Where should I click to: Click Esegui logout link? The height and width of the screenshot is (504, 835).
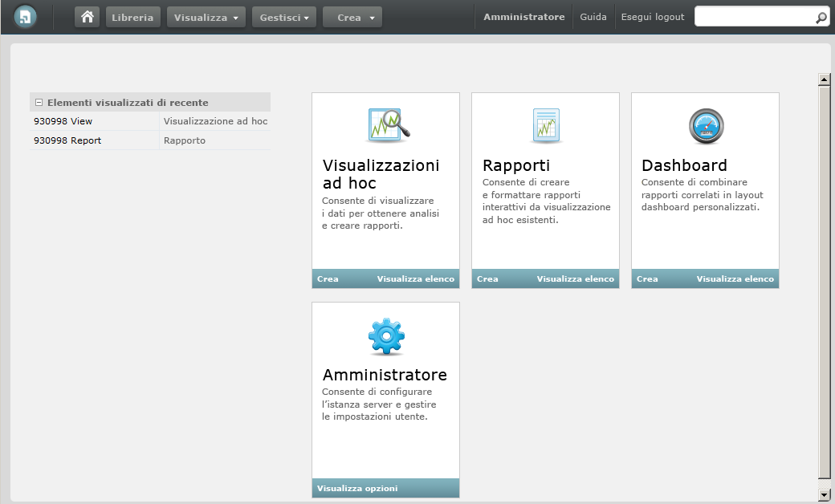pos(653,17)
